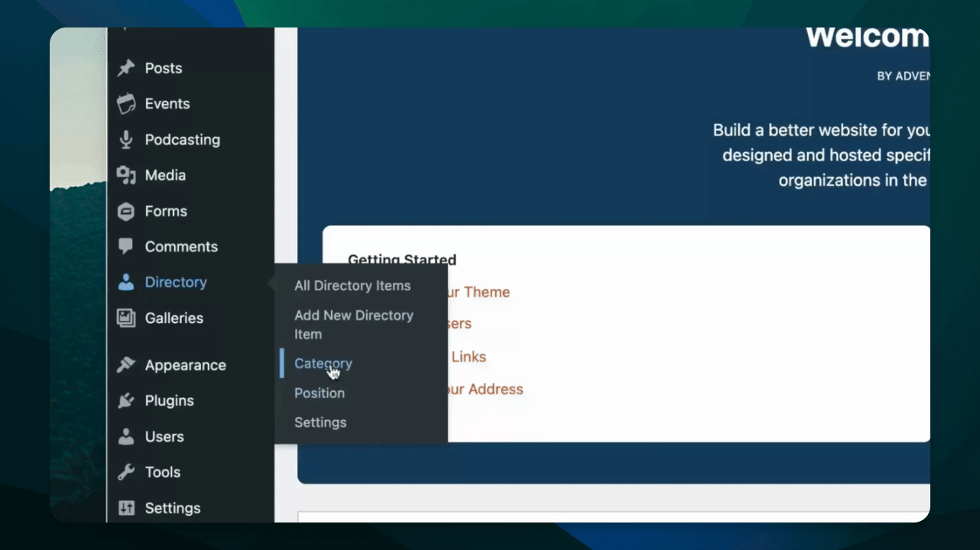980x550 pixels.
Task: Click the Directory person icon
Action: (126, 283)
